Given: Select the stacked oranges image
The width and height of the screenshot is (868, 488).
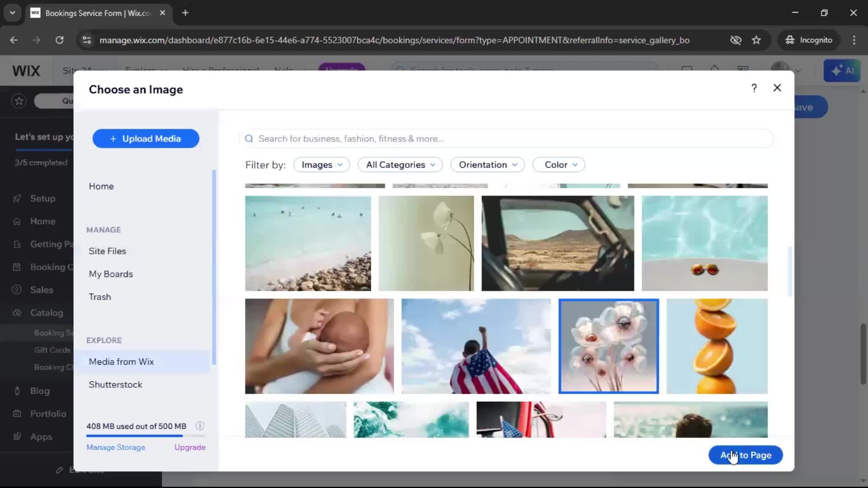Looking at the screenshot, I should pos(717,346).
